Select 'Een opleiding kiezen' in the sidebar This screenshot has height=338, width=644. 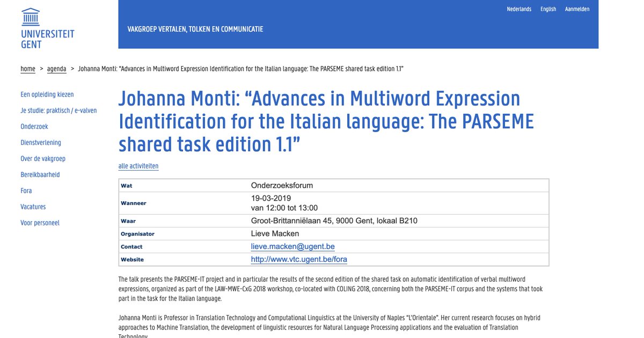pos(48,94)
